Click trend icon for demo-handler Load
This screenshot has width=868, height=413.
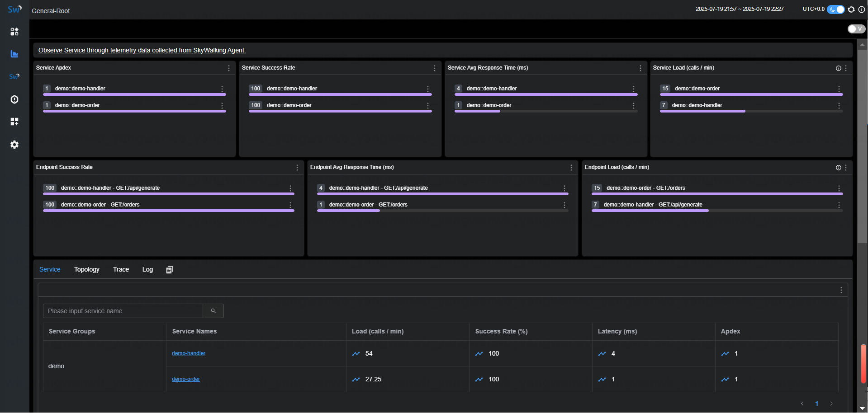click(x=356, y=354)
